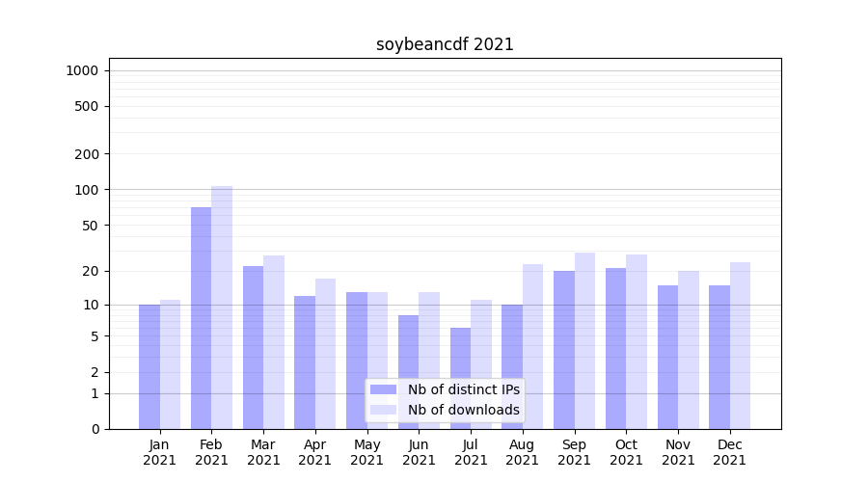Click the Feb 2021 downloads bar
This screenshot has width=868, height=482.
(222, 308)
